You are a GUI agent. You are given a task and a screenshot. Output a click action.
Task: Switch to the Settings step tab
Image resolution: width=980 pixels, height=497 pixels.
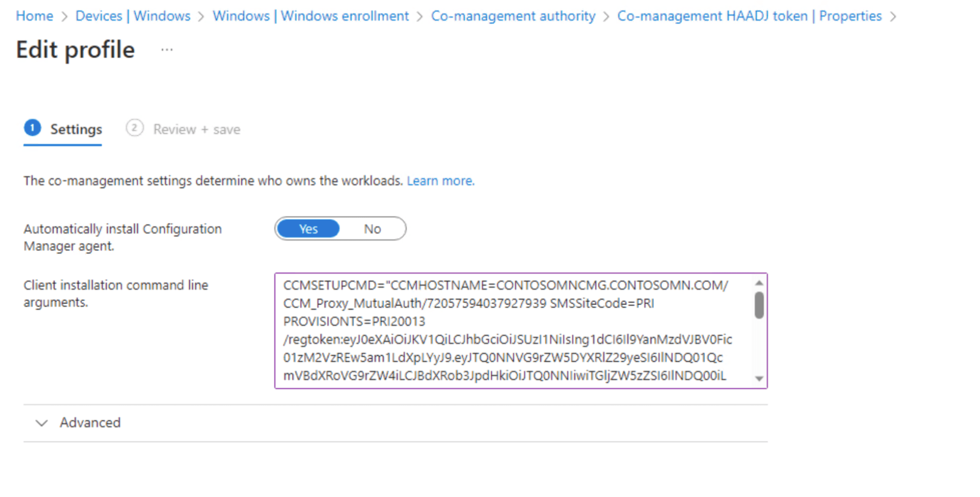pyautogui.click(x=76, y=129)
